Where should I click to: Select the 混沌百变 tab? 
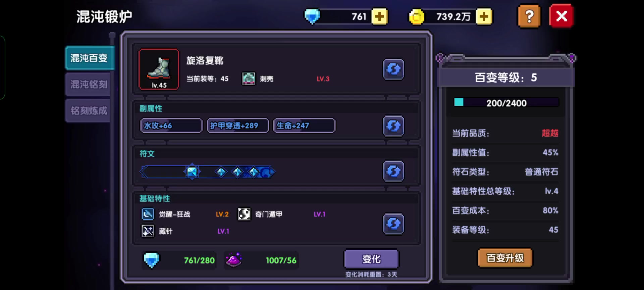coord(89,58)
